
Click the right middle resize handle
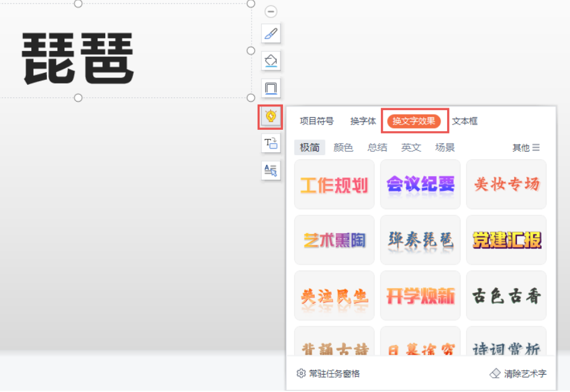point(251,51)
